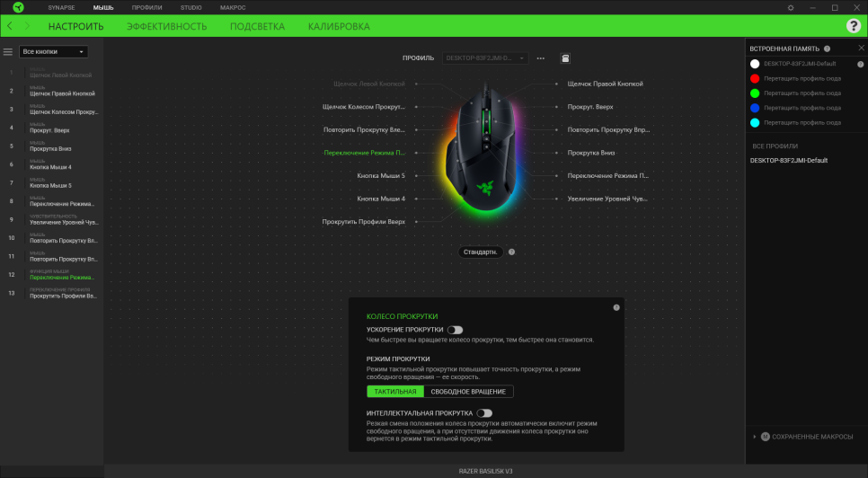Open the Studio tab
Screen dimensions: 868x478
[191, 8]
